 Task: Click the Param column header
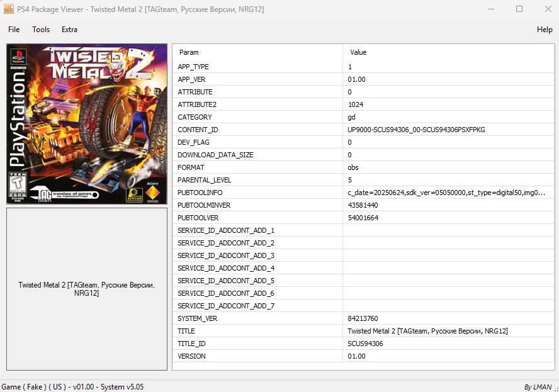[x=189, y=52]
